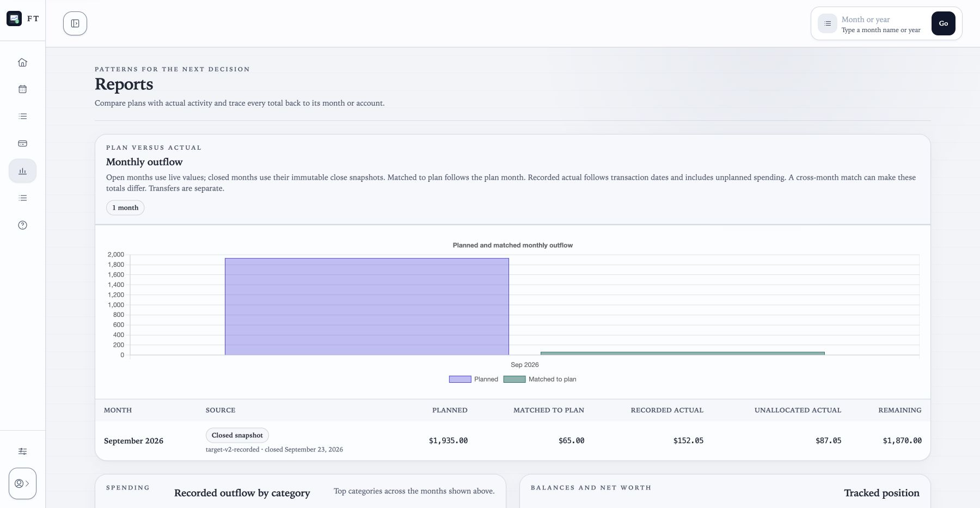Open the sliders settings icon

[x=22, y=451]
